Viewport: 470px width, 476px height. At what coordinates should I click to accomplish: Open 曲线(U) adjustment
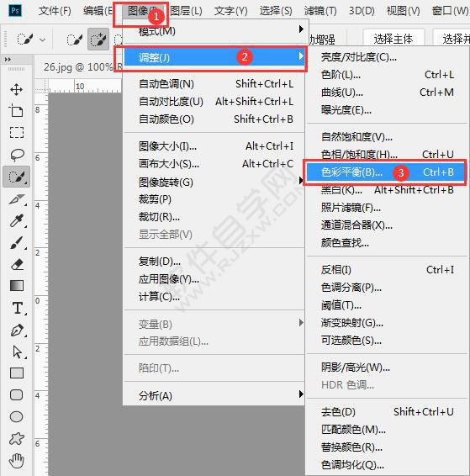[x=387, y=92]
